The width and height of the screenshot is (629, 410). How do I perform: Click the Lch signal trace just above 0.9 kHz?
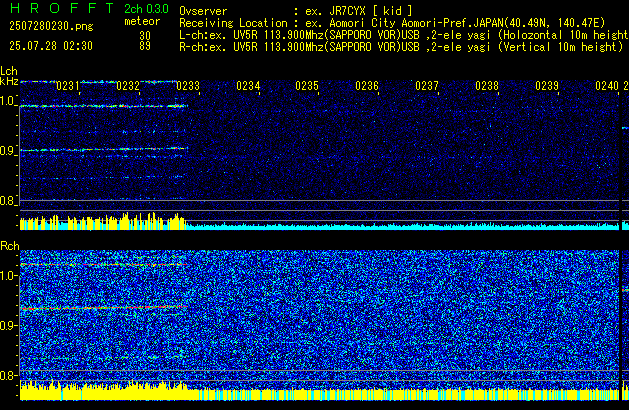tap(103, 149)
